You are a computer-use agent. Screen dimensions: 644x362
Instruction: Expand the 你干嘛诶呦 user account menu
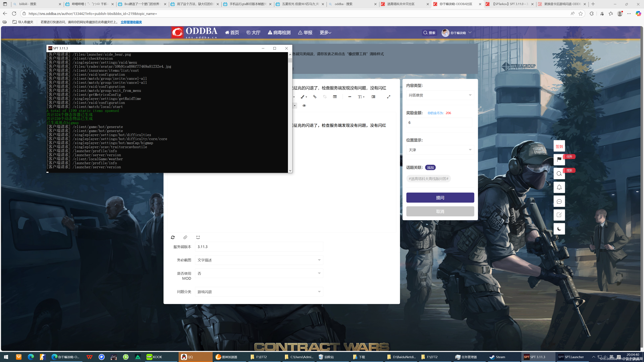[x=457, y=33]
